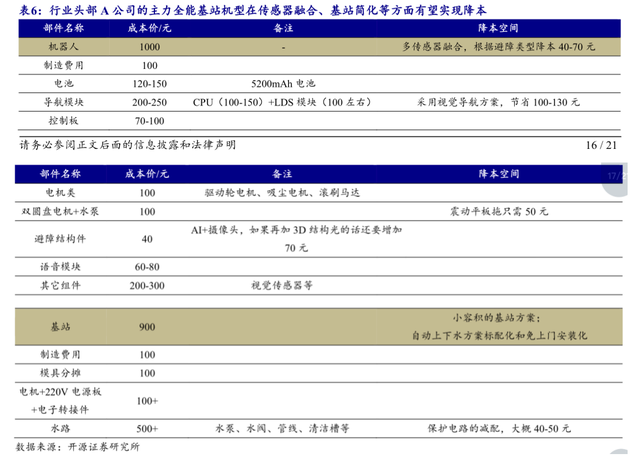The image size is (640, 464).
Task: Click the 基站 row cost value 900
Action: [147, 327]
